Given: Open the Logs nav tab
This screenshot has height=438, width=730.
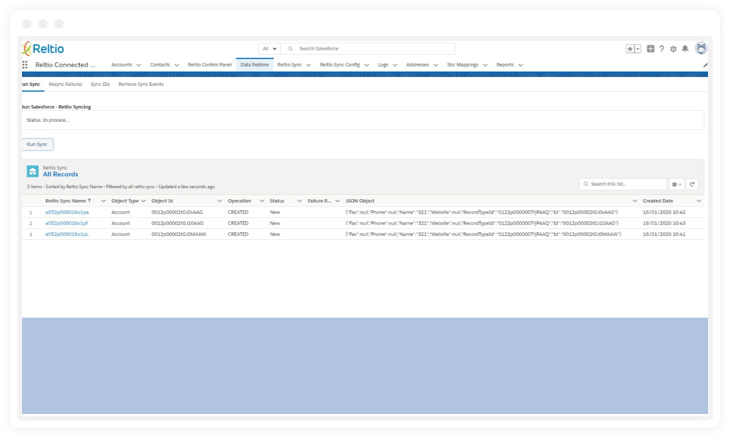Looking at the screenshot, I should (383, 65).
